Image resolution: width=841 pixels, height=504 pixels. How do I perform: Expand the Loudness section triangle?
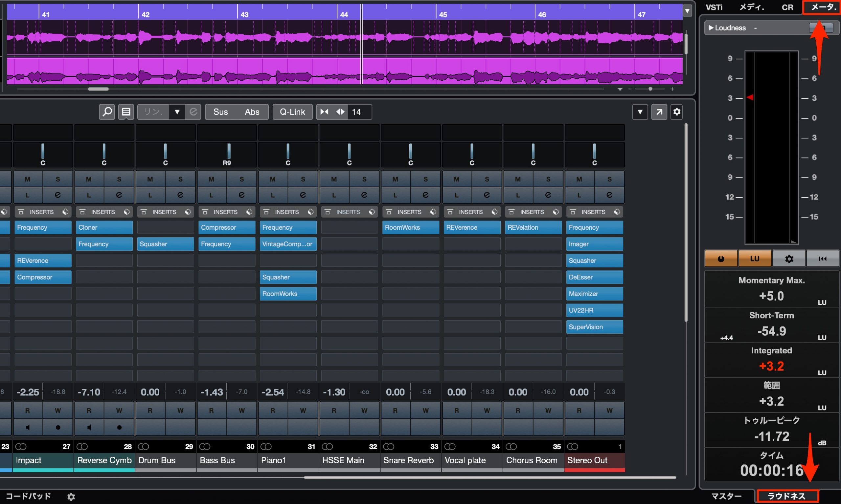tap(711, 28)
